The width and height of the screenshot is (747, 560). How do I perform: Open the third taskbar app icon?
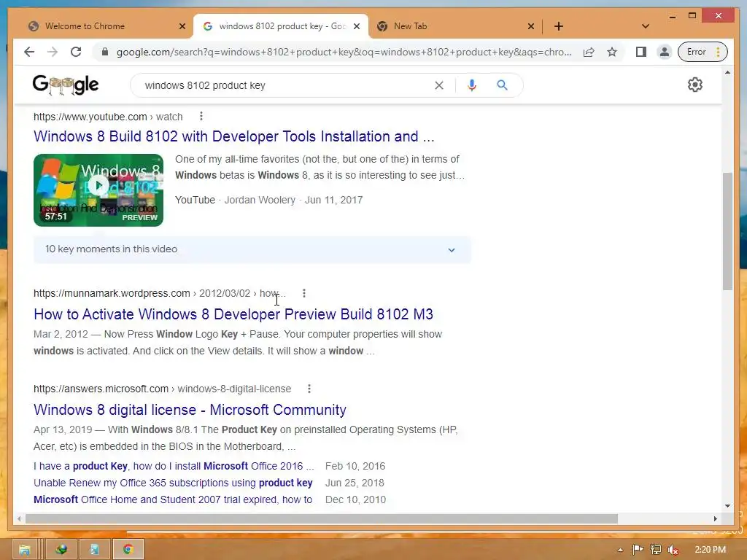[x=94, y=550]
